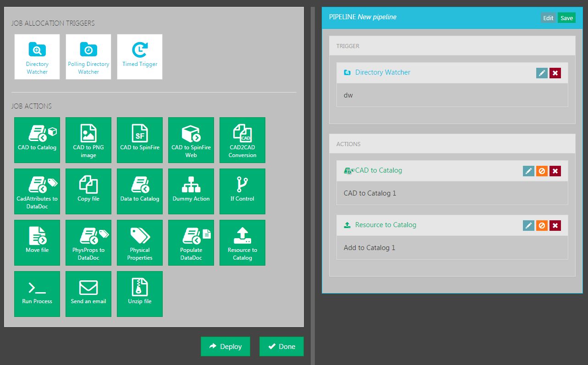
Task: Save the new pipeline
Action: [566, 18]
